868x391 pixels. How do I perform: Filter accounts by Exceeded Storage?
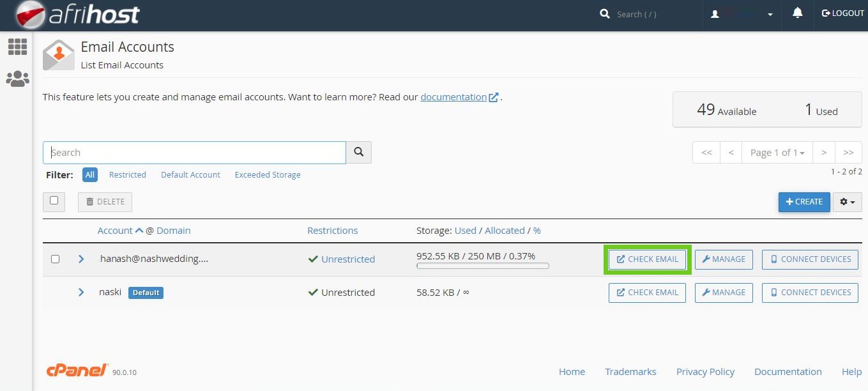[267, 175]
